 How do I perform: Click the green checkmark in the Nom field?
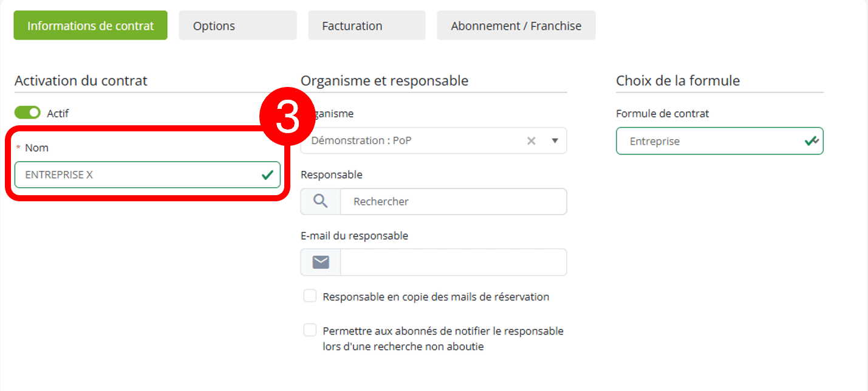pos(267,175)
